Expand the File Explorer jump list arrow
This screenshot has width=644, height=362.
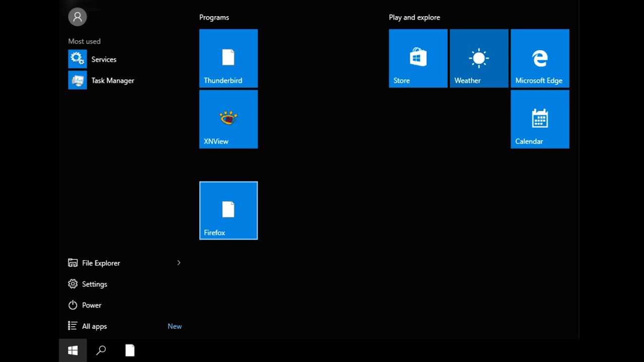click(179, 263)
